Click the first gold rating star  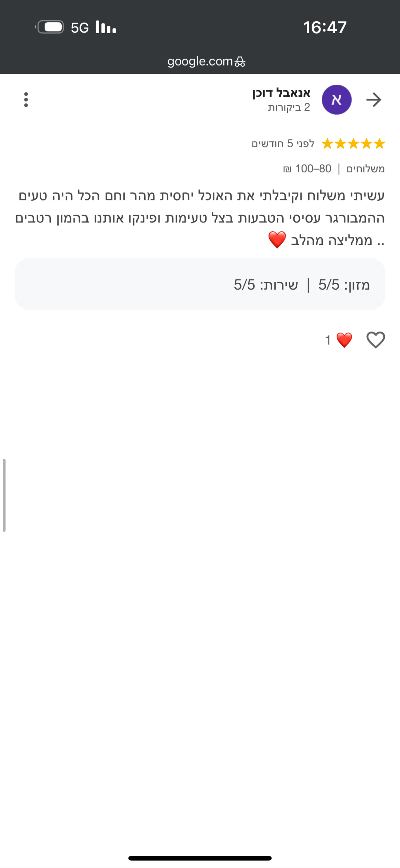[380, 144]
